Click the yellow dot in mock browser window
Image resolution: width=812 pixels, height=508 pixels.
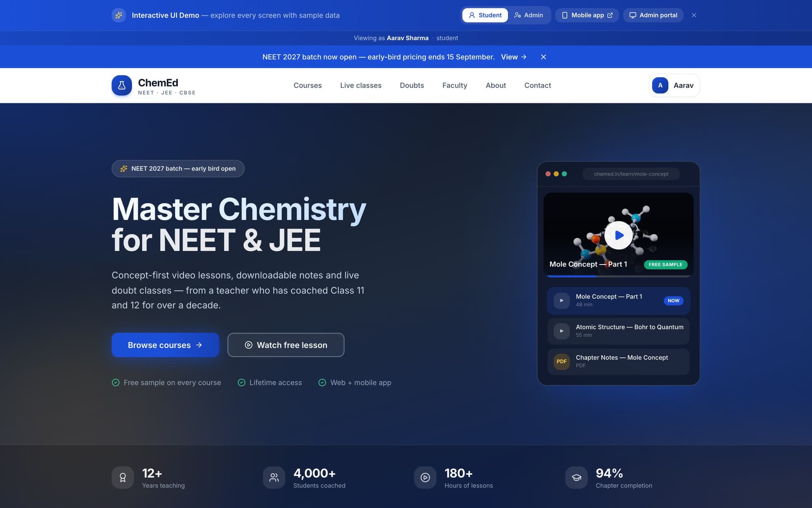pyautogui.click(x=556, y=174)
